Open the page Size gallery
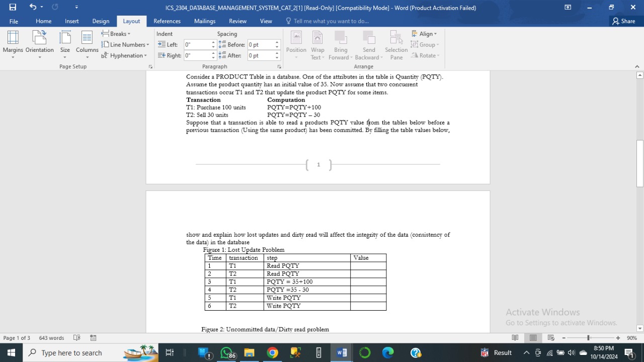The height and width of the screenshot is (362, 644). pos(65,44)
